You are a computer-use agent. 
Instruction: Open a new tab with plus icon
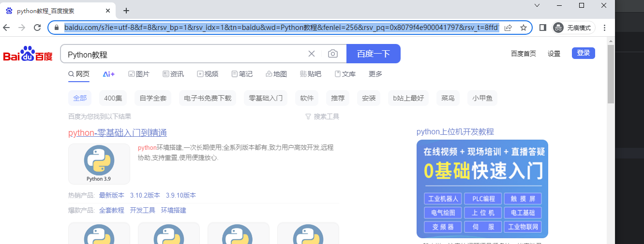tap(126, 10)
